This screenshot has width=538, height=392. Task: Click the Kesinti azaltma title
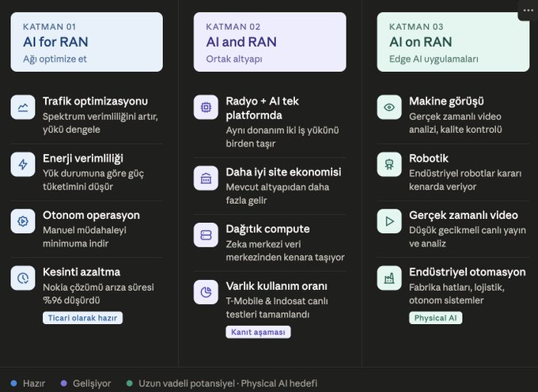81,272
